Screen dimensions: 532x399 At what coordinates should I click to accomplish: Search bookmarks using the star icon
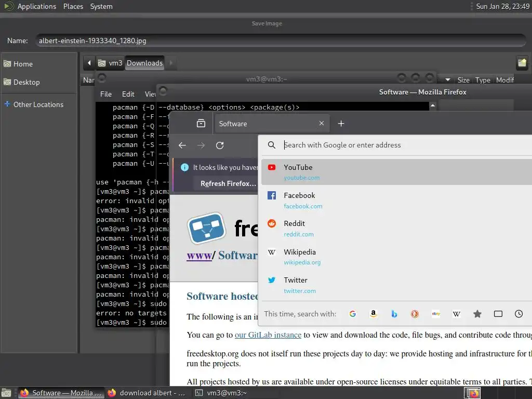pyautogui.click(x=477, y=314)
